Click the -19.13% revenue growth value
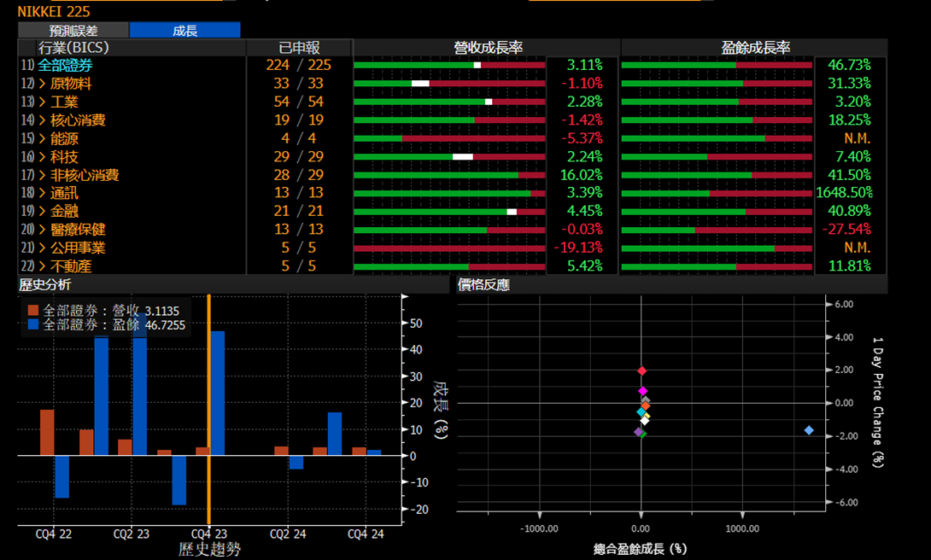Screen dimensions: 931x560 click(578, 248)
